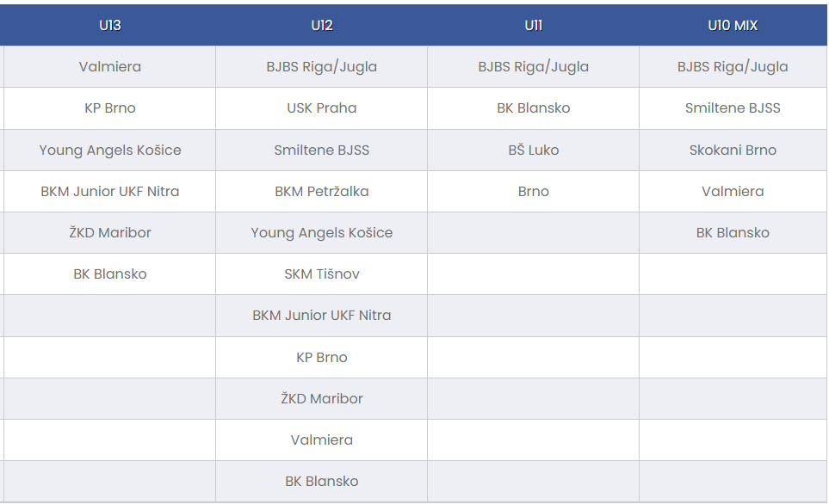Screen dimensions: 829x504
Task: Click BKM Junior UKF Nitra under U12
Action: tap(321, 315)
